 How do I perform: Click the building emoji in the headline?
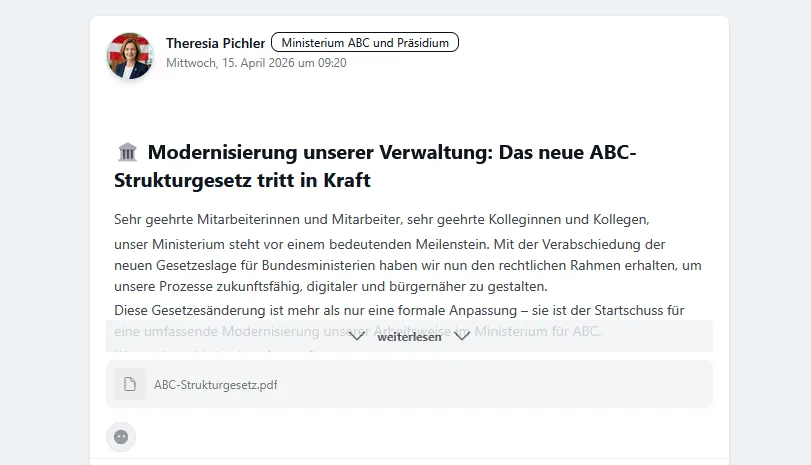127,153
